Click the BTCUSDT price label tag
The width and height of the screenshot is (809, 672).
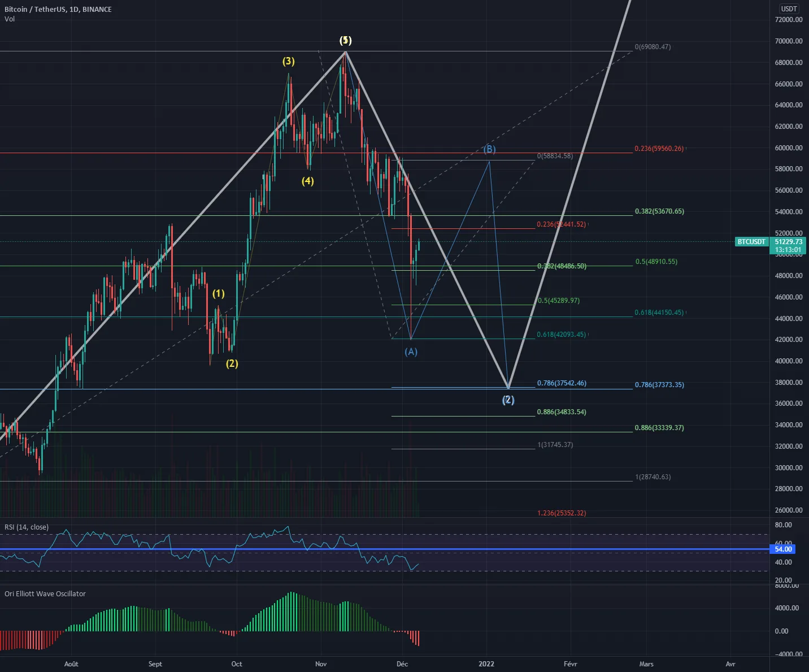click(751, 242)
